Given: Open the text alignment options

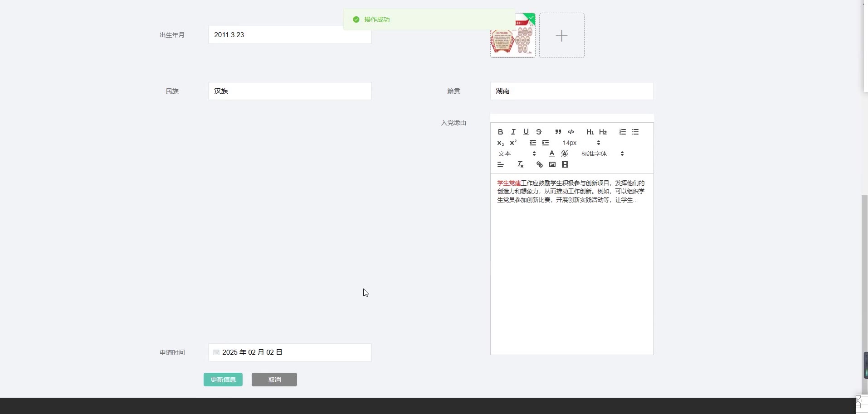Looking at the screenshot, I should [500, 164].
